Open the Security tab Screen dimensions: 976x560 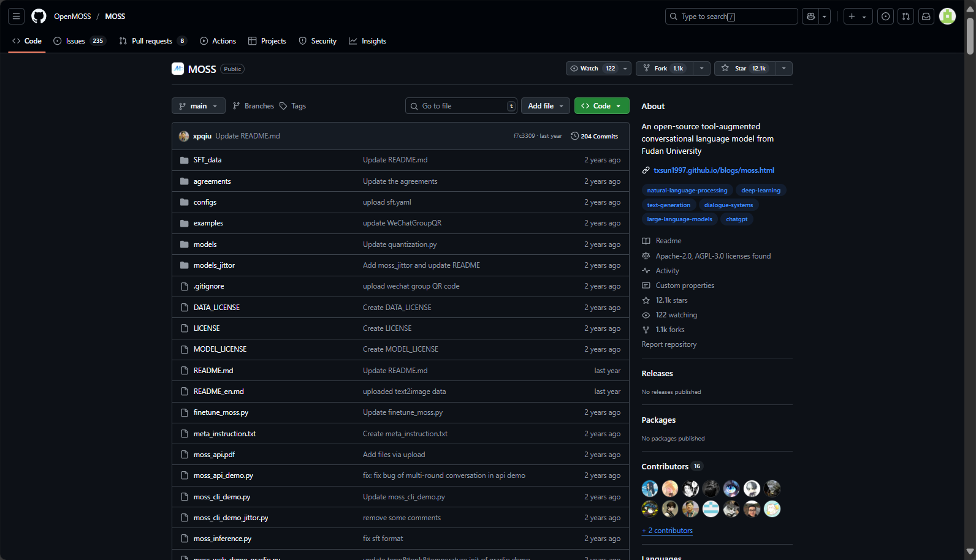pyautogui.click(x=318, y=41)
